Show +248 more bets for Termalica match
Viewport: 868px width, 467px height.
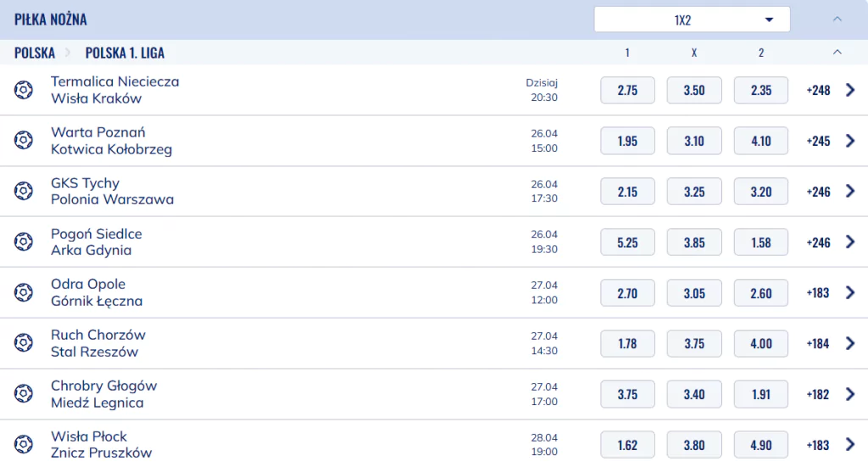point(818,90)
